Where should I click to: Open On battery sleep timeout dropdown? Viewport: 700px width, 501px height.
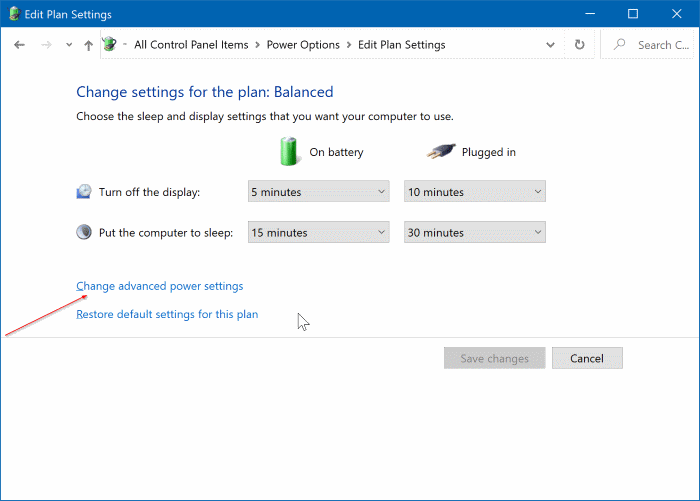click(319, 232)
